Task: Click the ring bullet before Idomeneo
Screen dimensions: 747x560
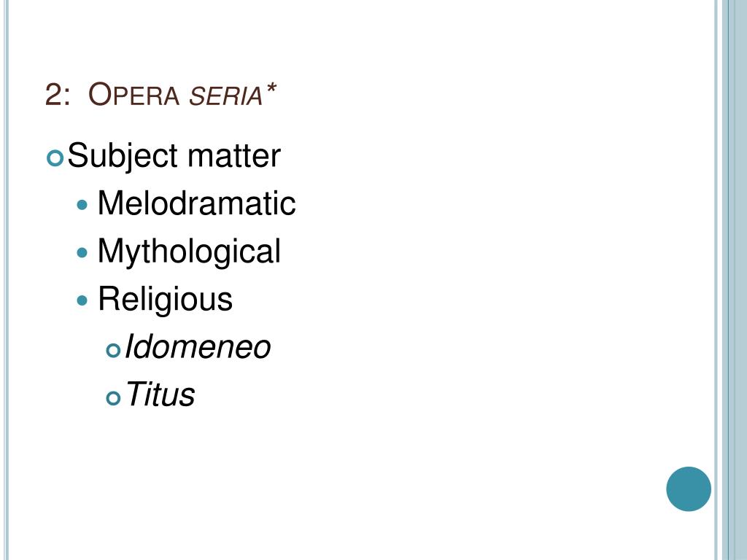Action: tap(113, 350)
